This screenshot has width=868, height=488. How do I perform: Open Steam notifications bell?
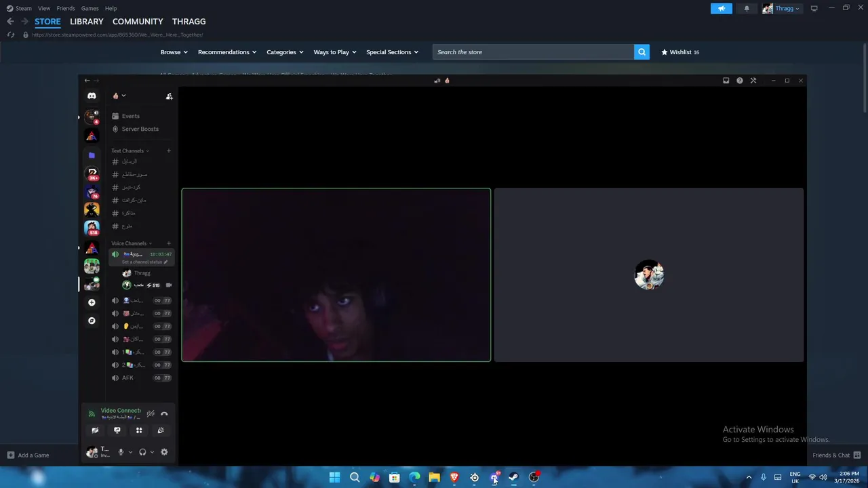(747, 8)
